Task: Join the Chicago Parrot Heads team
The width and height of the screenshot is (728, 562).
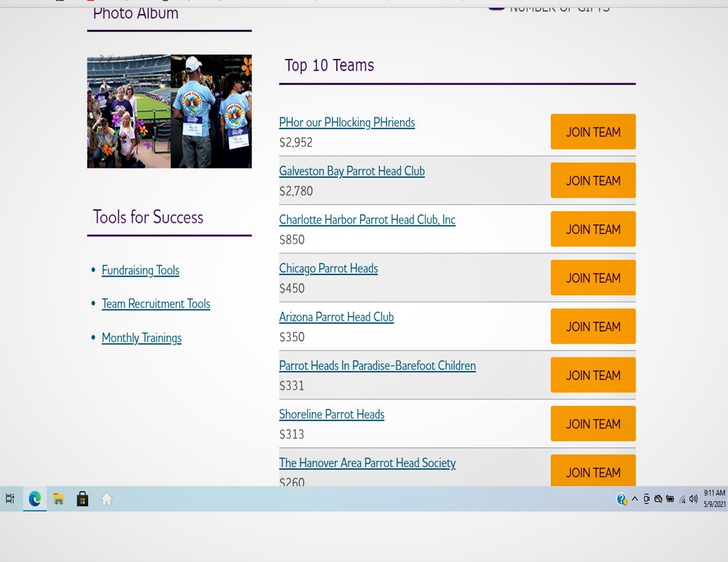Action: click(x=593, y=278)
